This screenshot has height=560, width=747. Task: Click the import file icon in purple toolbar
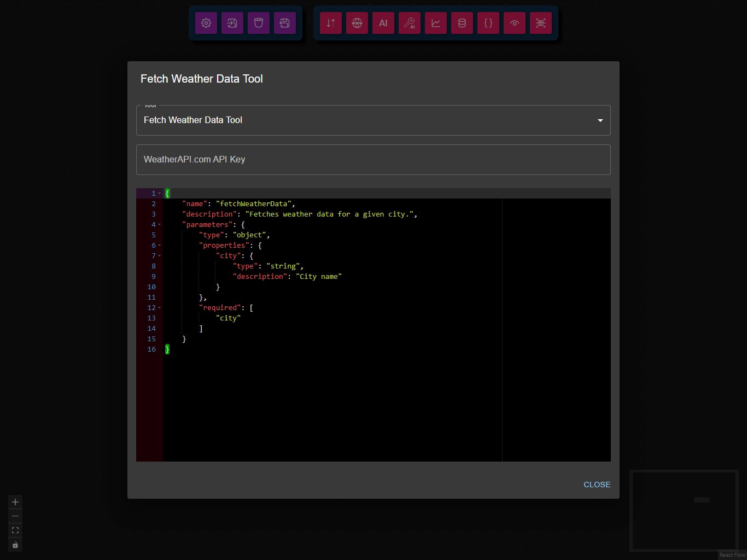tap(232, 23)
